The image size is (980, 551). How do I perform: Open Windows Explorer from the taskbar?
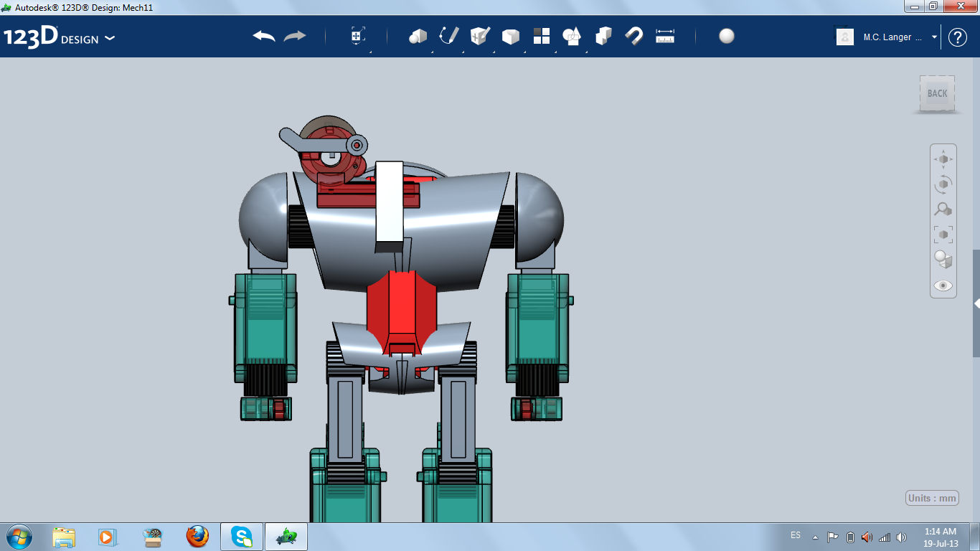pyautogui.click(x=64, y=537)
